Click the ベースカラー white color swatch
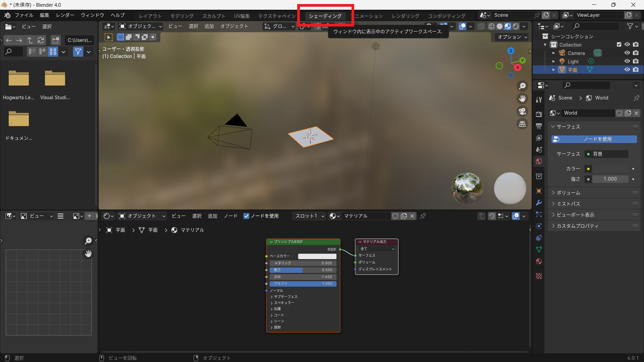Image resolution: width=644 pixels, height=362 pixels. point(317,256)
